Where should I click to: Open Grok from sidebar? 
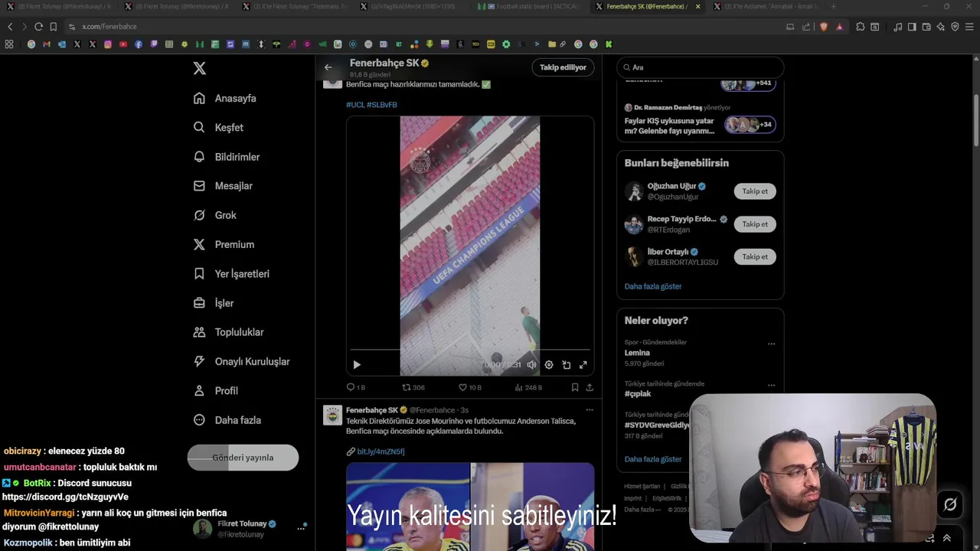215,215
